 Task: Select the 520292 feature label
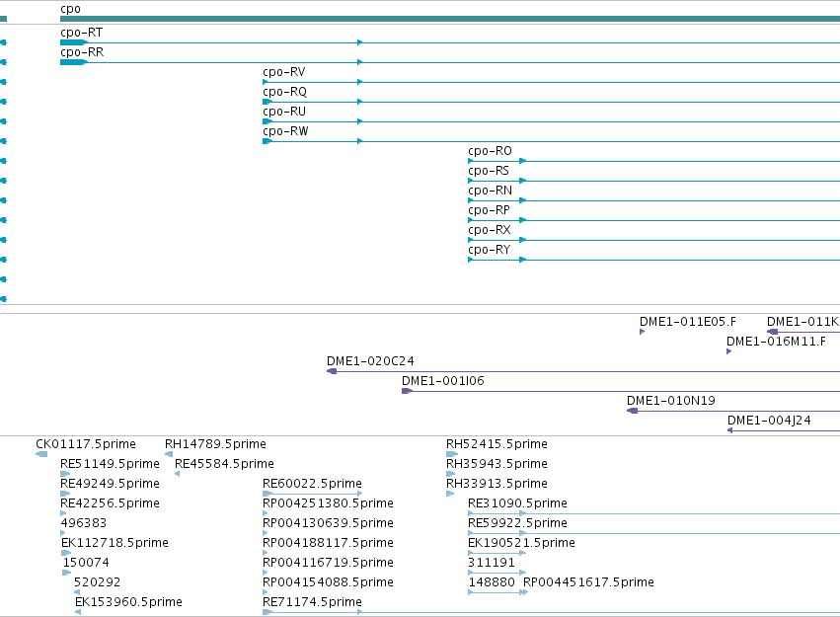point(97,582)
